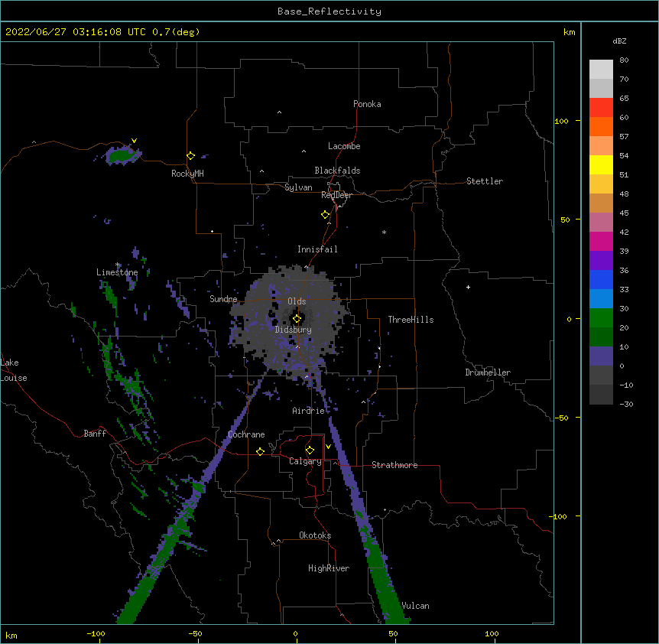Viewport: 659px width, 644px height.
Task: Click the x-axis tick label 50
Action: pyautogui.click(x=393, y=633)
